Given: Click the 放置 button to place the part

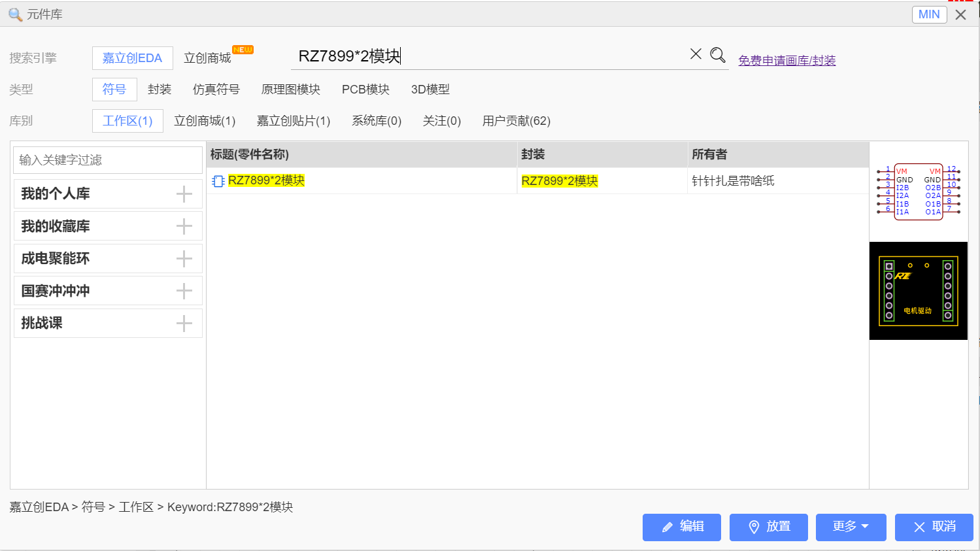Looking at the screenshot, I should (769, 527).
